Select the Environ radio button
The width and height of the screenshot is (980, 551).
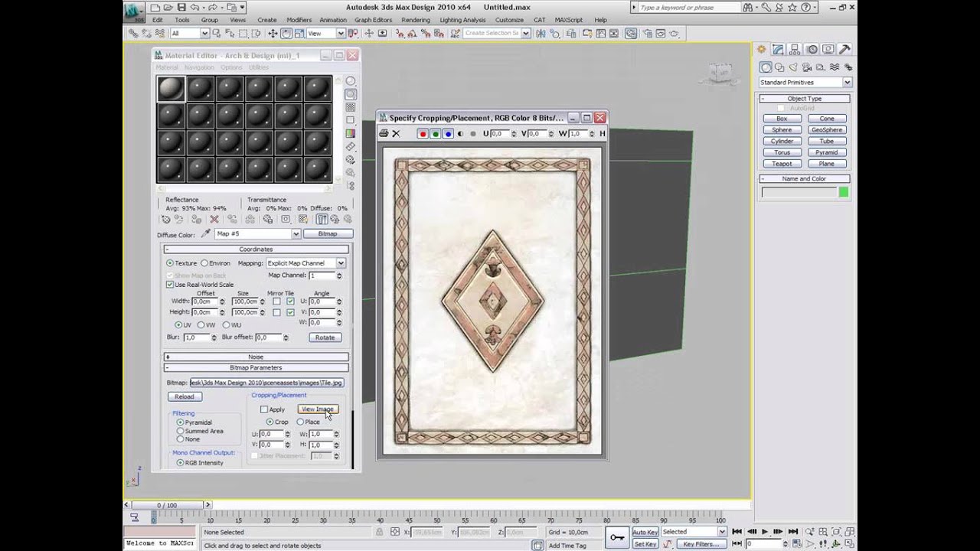point(204,263)
